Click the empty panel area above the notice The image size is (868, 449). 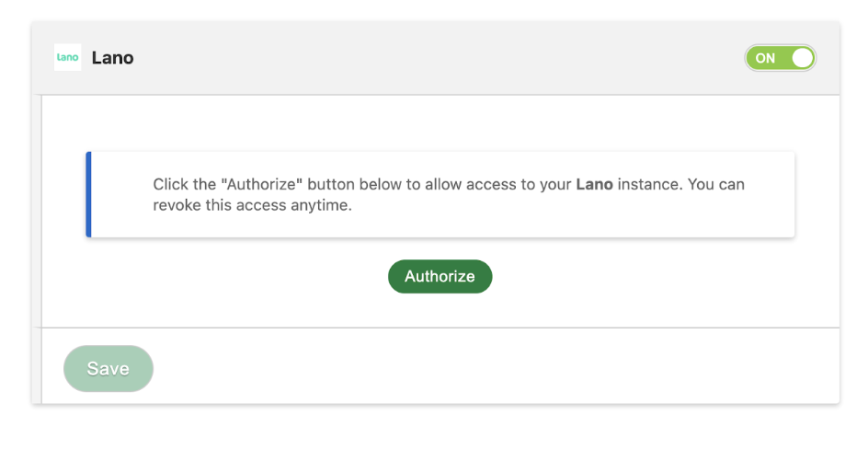click(x=440, y=123)
